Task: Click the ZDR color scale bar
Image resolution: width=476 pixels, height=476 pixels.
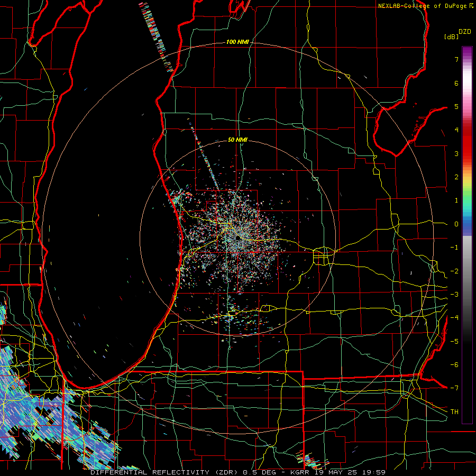Action: pos(467,235)
